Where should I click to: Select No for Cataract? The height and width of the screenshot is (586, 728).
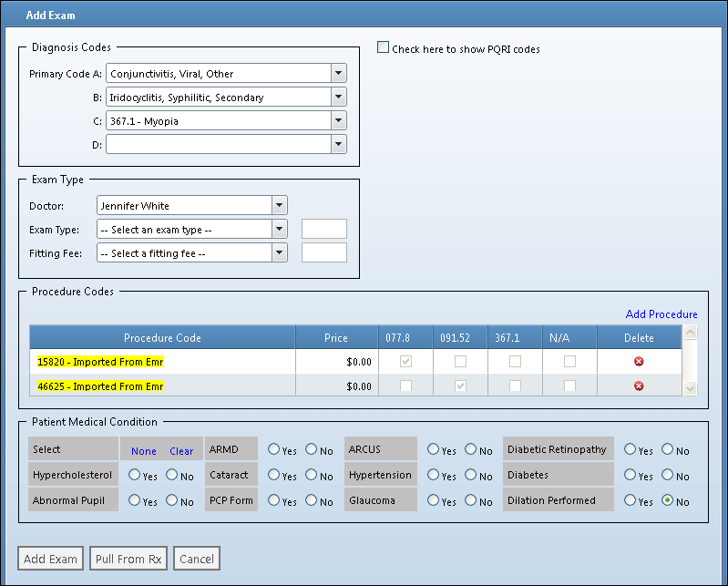coord(311,475)
